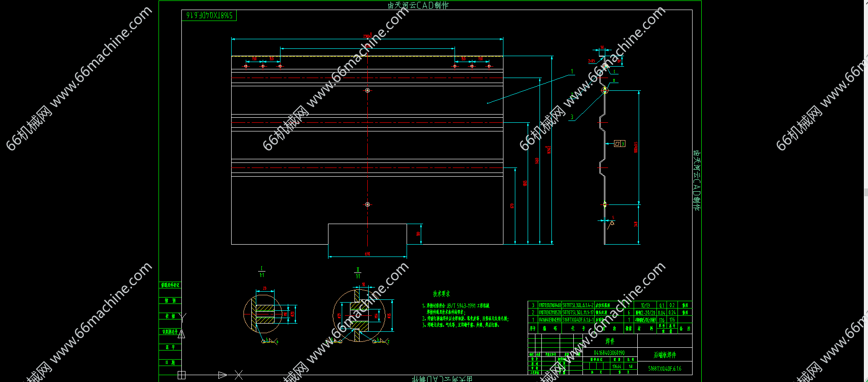Image resolution: width=868 pixels, height=382 pixels.
Task: Select parts list code 5070TSL3QL.11.1-17
Action: [x=578, y=313]
